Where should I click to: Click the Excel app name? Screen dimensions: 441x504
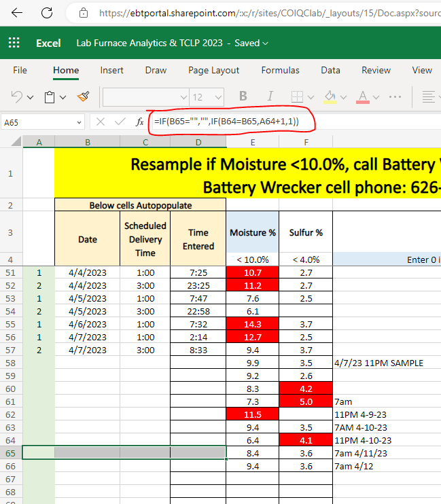48,43
